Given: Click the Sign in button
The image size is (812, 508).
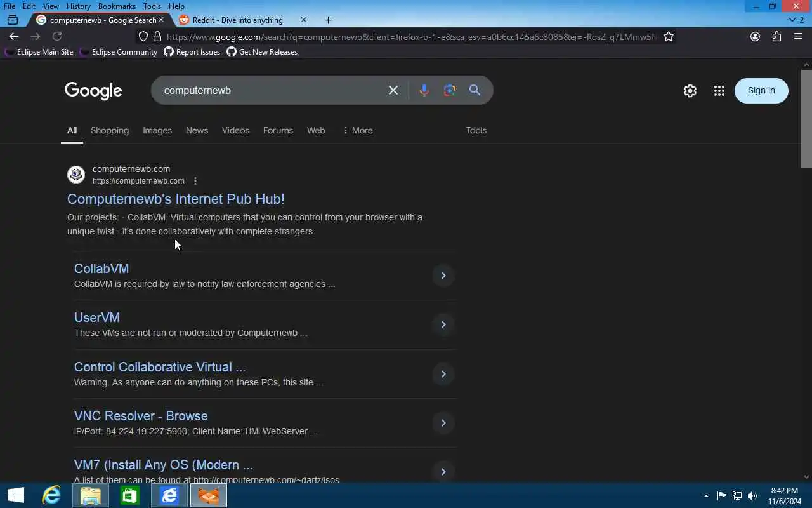Looking at the screenshot, I should 761,90.
